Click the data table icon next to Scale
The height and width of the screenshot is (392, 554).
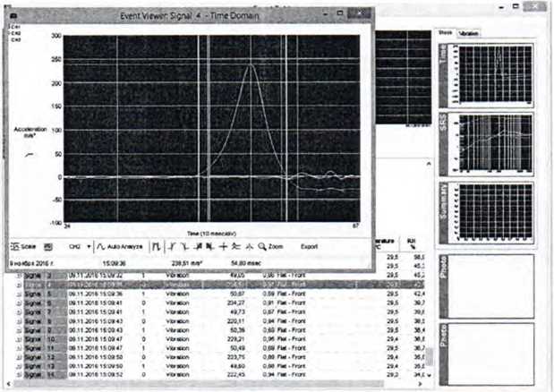click(48, 246)
